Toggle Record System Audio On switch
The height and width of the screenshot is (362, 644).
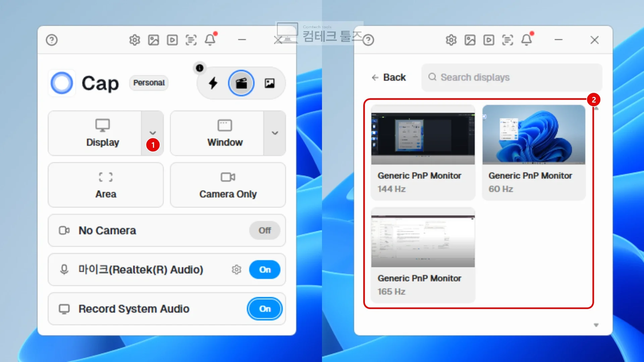click(x=265, y=309)
